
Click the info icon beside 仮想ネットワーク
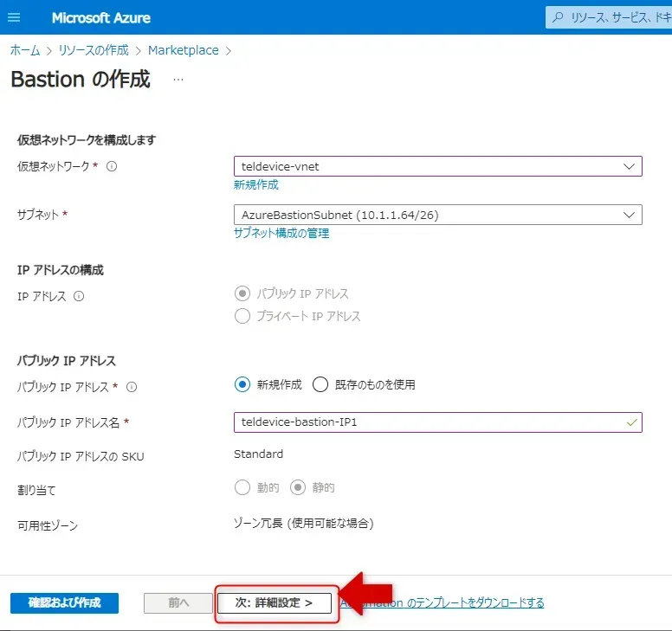coord(112,166)
